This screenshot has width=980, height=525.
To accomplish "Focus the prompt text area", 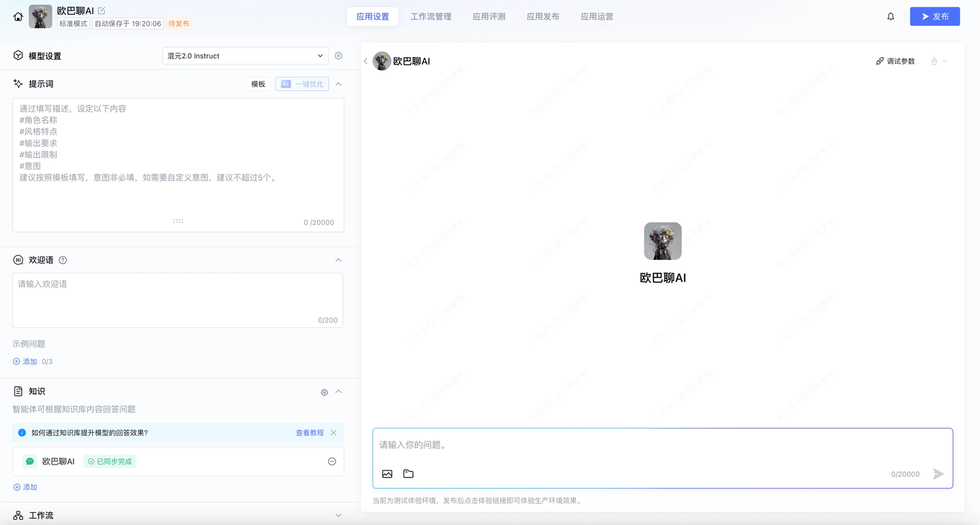I will pyautogui.click(x=178, y=165).
